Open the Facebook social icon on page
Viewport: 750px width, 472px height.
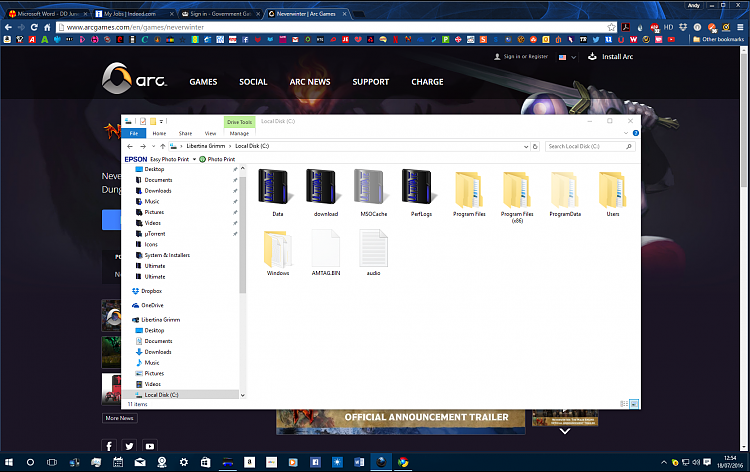coord(109,446)
